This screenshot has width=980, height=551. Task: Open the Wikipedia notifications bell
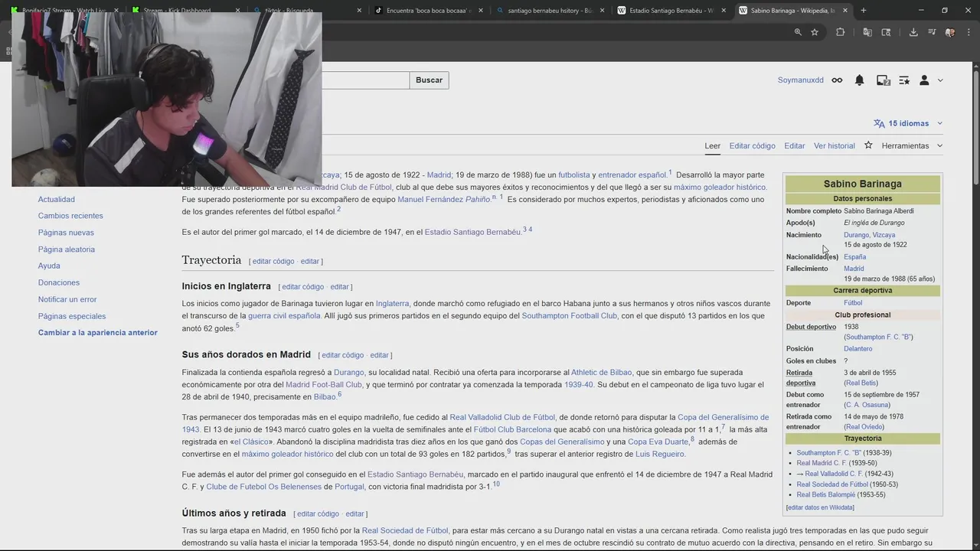tap(859, 80)
